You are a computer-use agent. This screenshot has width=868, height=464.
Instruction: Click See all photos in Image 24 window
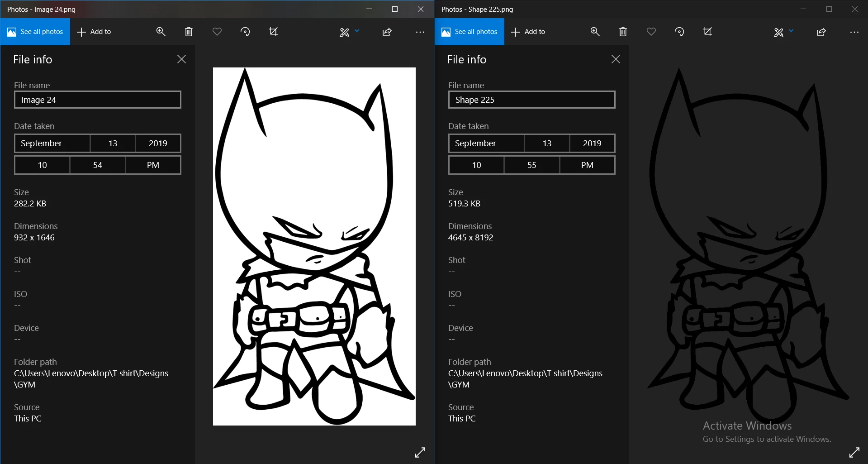coord(35,32)
